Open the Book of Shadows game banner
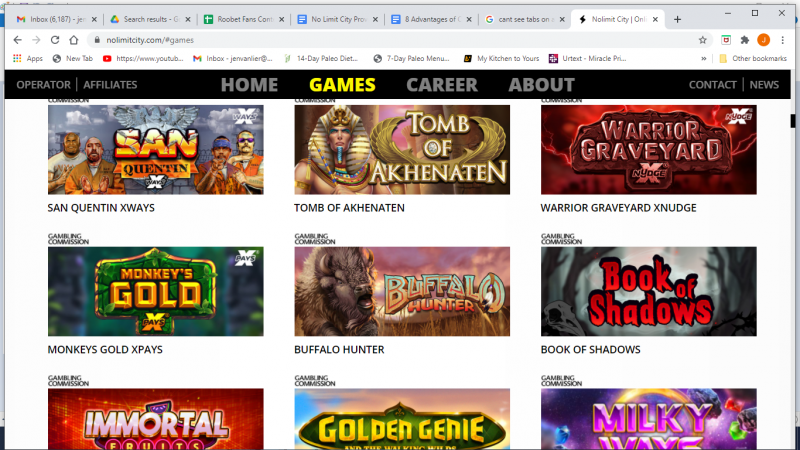The height and width of the screenshot is (450, 800). coord(648,291)
